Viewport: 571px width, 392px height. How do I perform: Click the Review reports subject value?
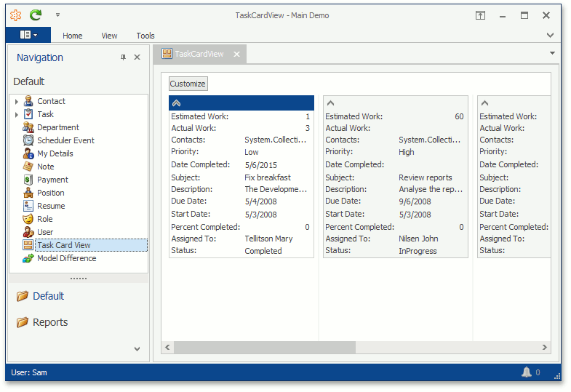point(426,177)
